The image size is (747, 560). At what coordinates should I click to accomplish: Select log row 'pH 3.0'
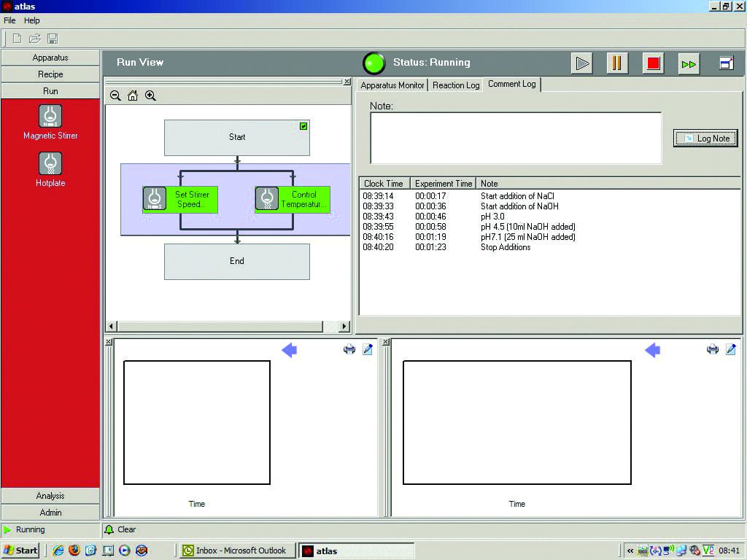click(x=550, y=217)
